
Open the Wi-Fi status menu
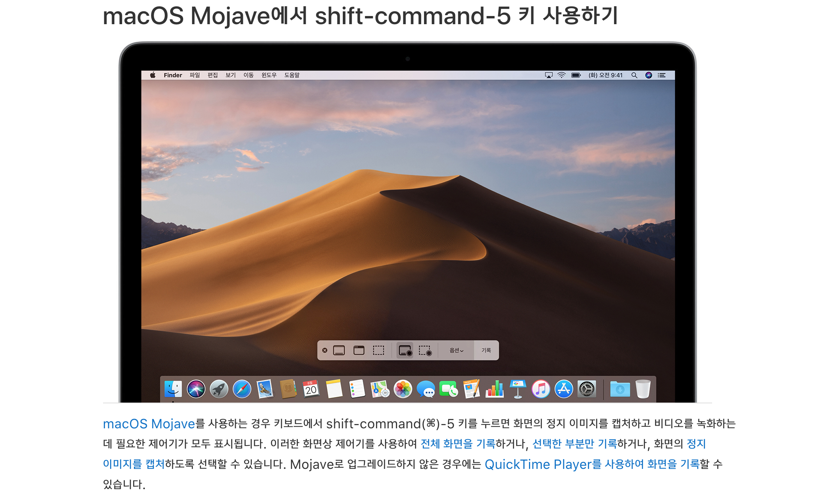pos(561,75)
